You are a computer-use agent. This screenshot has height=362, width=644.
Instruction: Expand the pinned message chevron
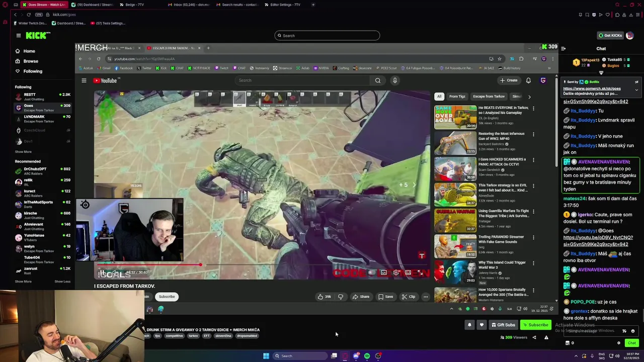tap(636, 90)
